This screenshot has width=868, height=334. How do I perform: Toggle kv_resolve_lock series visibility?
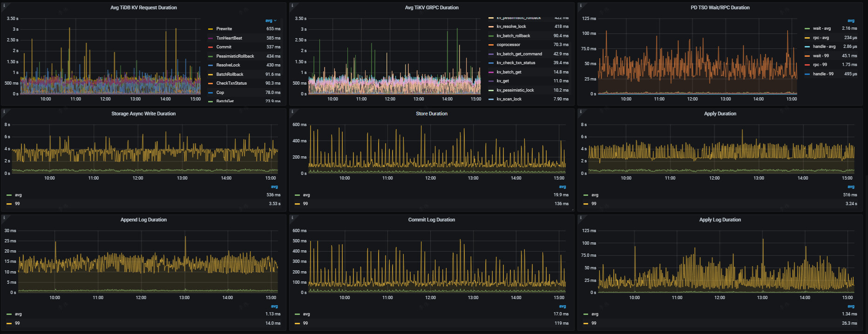pos(511,27)
